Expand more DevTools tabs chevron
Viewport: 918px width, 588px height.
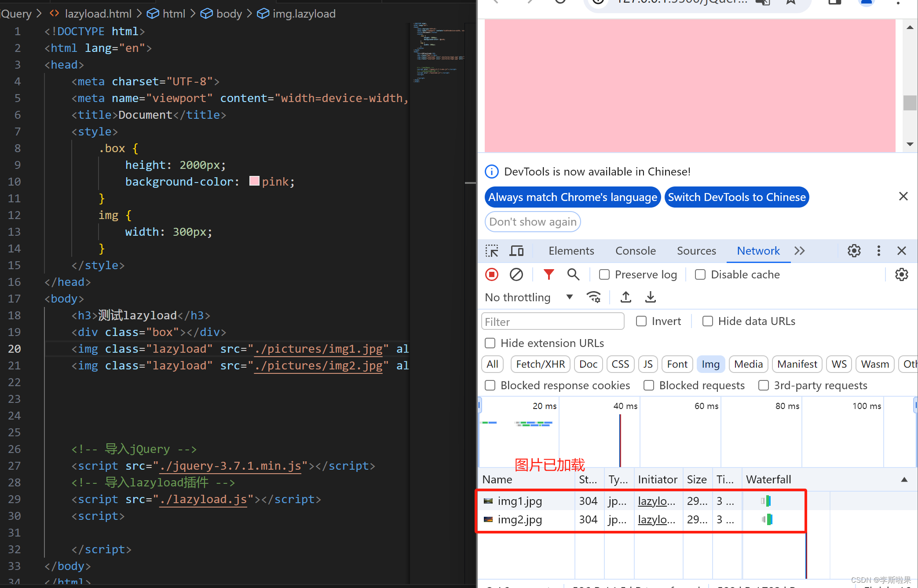click(800, 251)
